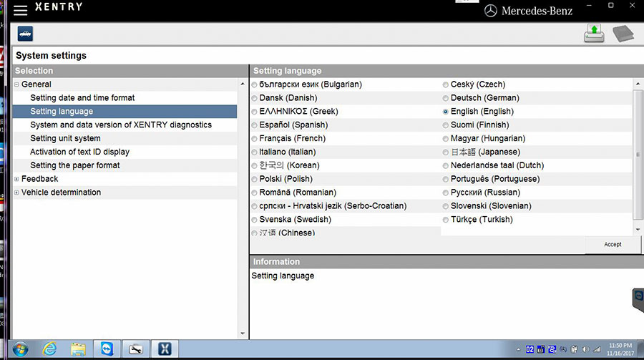Open TeamViewer from the taskbar
Screen dimensions: 644x360
pyautogui.click(x=107, y=349)
